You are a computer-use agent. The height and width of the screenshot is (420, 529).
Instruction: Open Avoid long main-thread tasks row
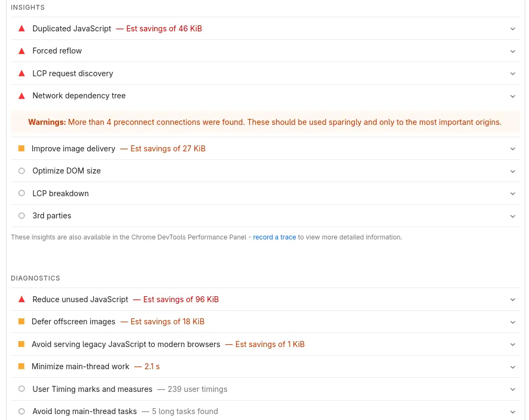coord(84,411)
